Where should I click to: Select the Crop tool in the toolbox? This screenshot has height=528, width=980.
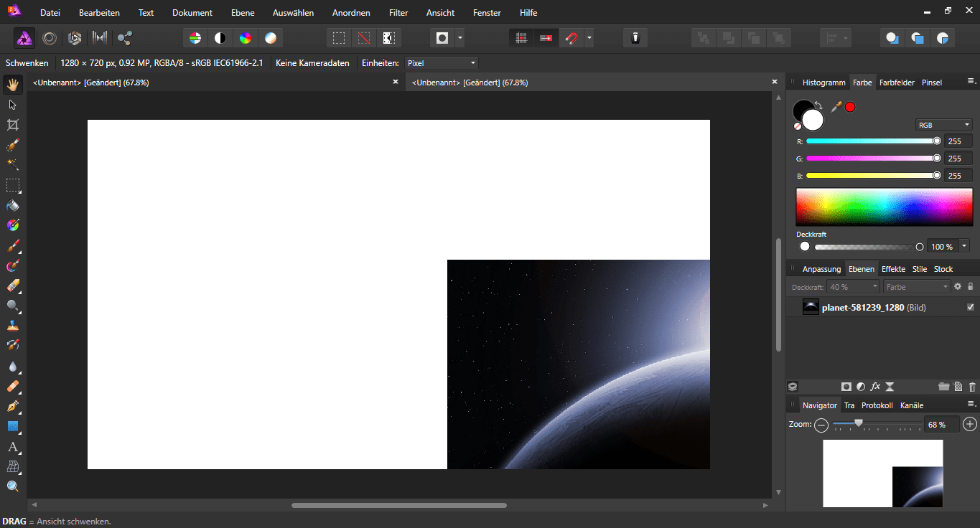[x=12, y=125]
